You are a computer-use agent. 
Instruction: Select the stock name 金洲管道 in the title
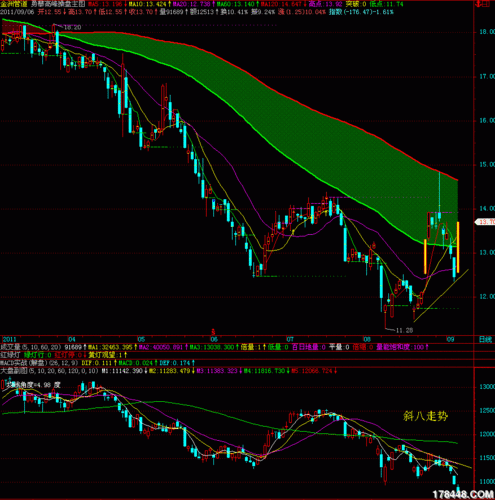[x=14, y=4]
